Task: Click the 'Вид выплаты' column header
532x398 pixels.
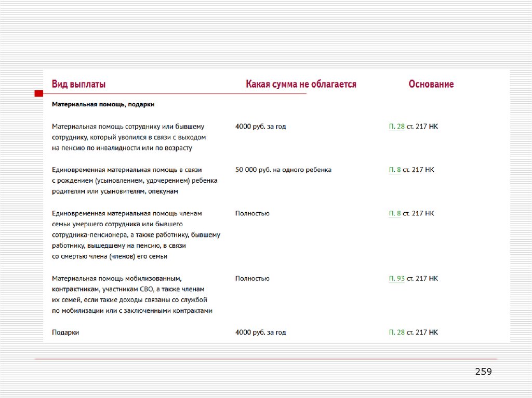Action: point(79,84)
